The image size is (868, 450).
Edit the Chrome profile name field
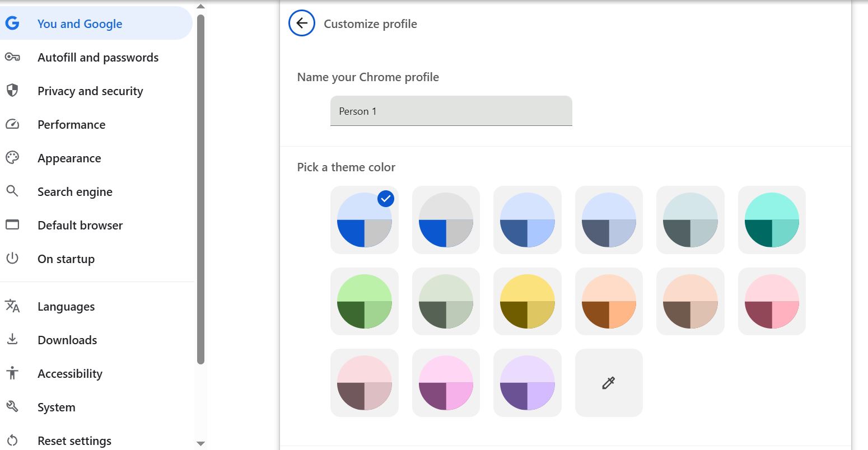click(x=451, y=111)
